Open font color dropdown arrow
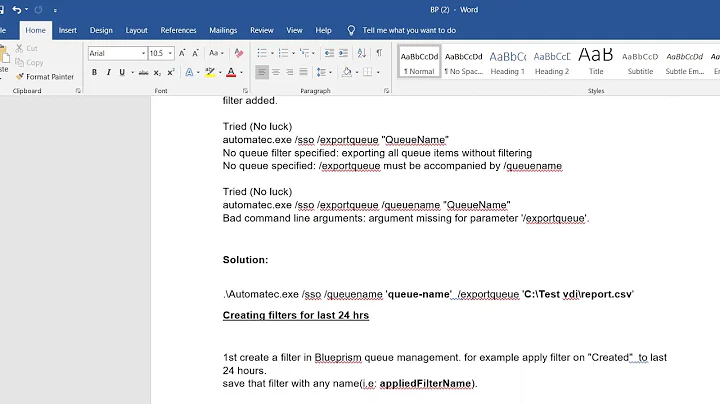720x404 pixels. point(242,72)
